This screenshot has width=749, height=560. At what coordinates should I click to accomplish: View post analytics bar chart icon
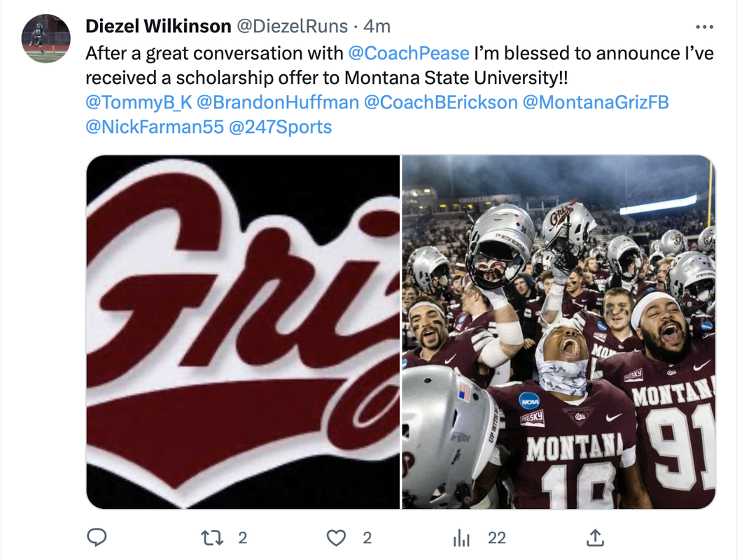(461, 538)
